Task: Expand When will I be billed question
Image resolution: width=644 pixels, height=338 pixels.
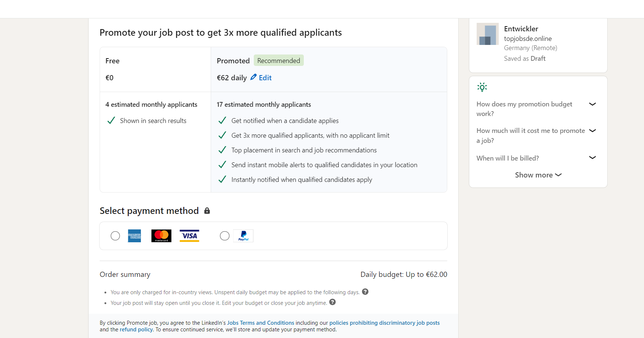Action: tap(536, 158)
